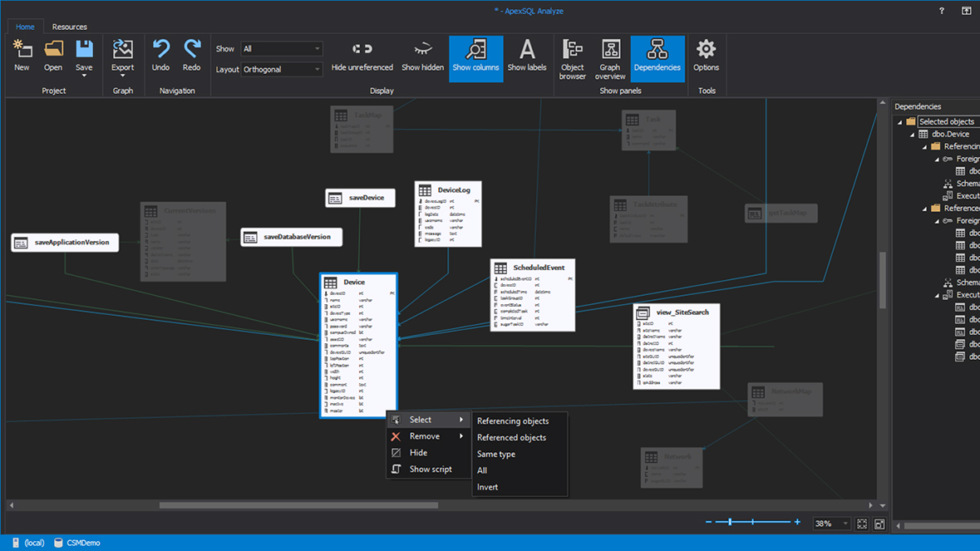This screenshot has width=980, height=551.
Task: Toggle Hide unreferenced objects
Action: (x=362, y=56)
